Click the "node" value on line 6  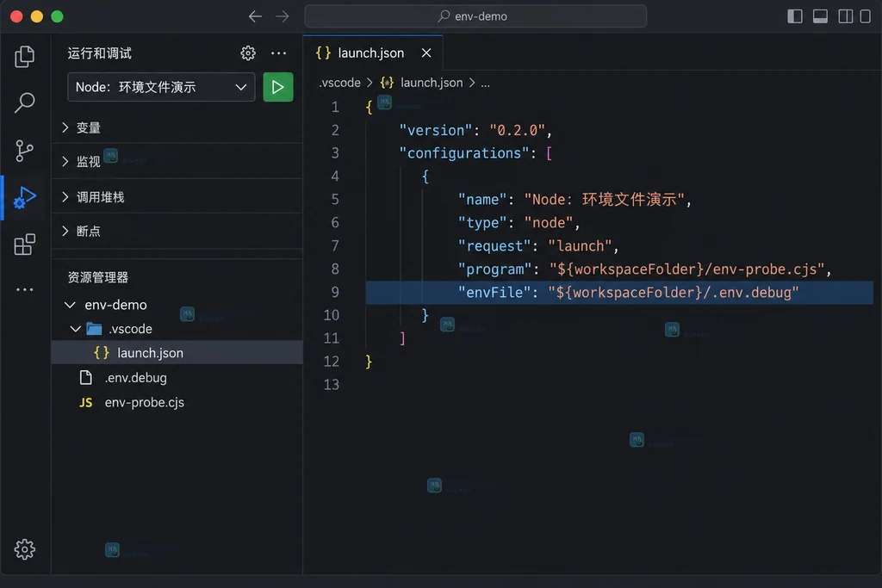coord(549,223)
